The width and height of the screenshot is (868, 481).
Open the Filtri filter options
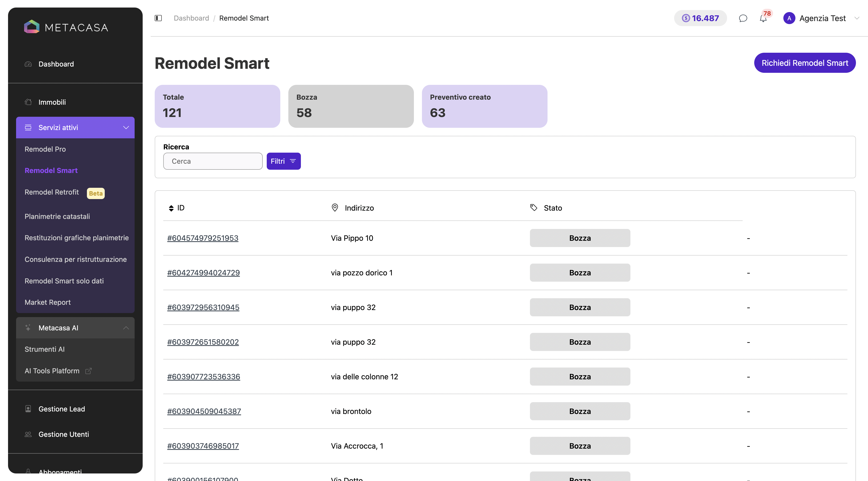pyautogui.click(x=284, y=161)
